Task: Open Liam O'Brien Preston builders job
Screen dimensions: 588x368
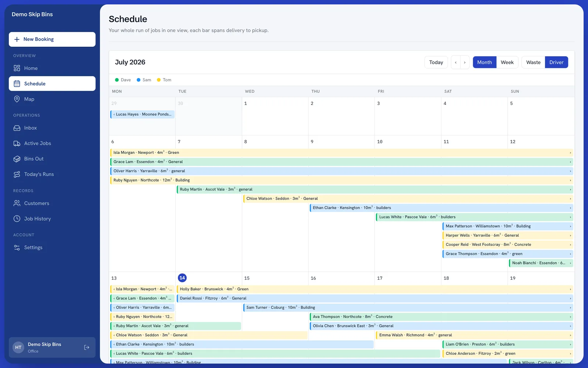Action: click(508, 344)
